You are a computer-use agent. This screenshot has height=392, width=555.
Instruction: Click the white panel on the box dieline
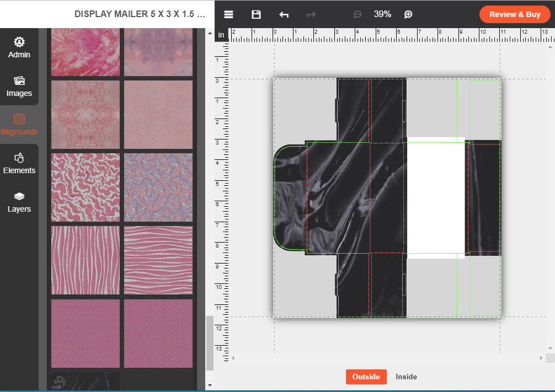(x=436, y=198)
